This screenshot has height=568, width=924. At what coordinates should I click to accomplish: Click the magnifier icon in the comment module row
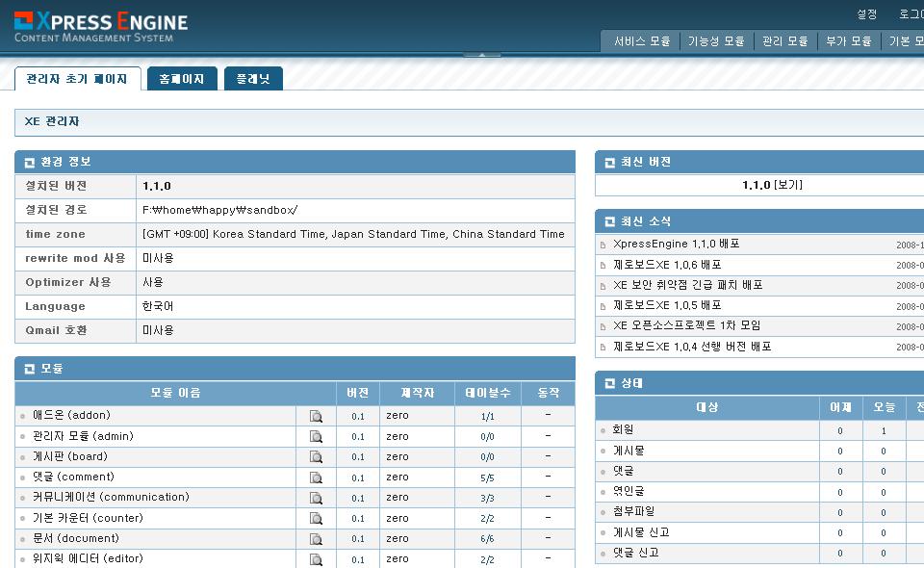click(316, 478)
